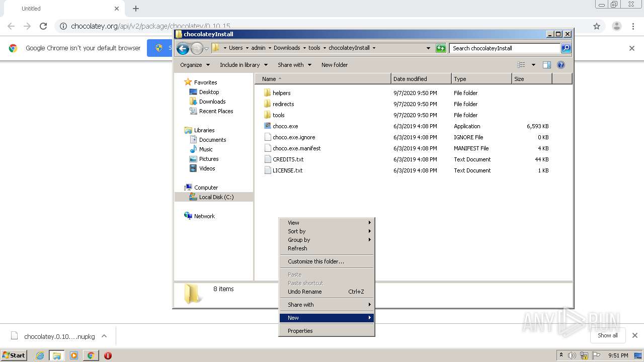The image size is (644, 362).
Task: Open Internet Explorer from the taskbar
Action: tap(40, 355)
